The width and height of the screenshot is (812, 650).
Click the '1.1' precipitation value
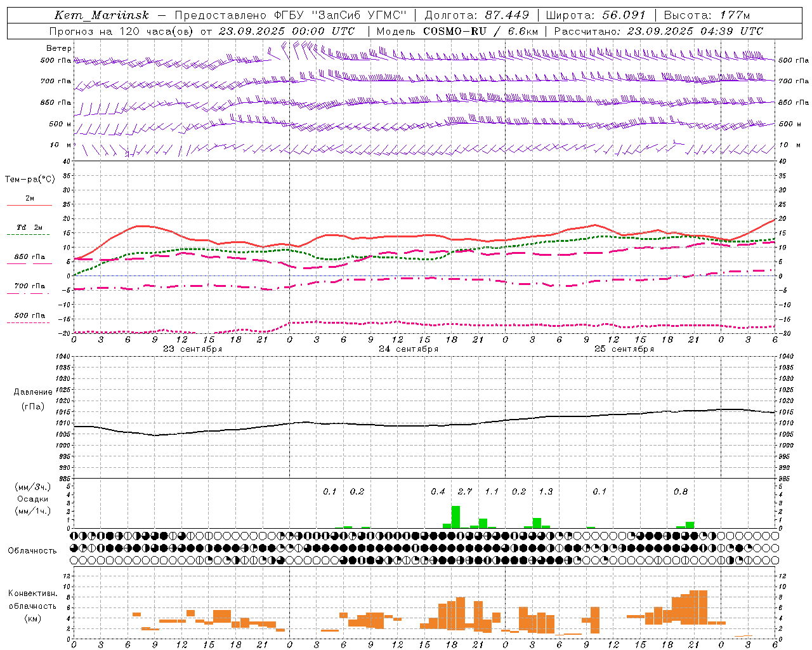click(492, 491)
